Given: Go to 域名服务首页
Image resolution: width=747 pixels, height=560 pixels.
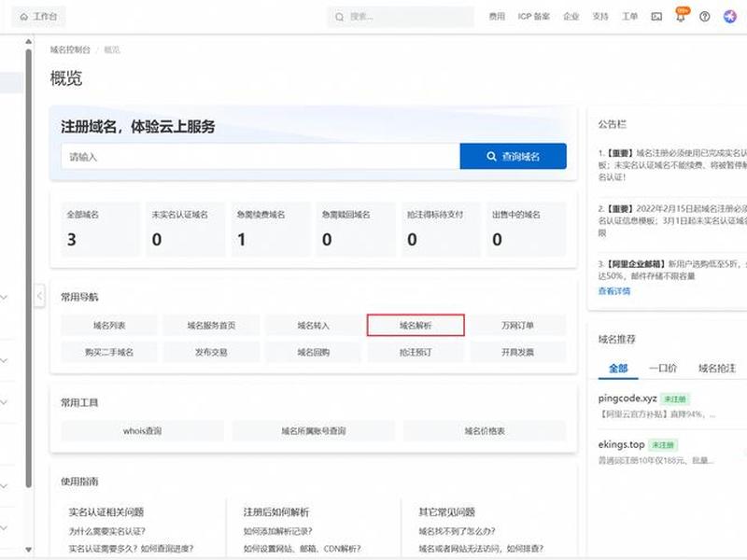Looking at the screenshot, I should point(212,325).
